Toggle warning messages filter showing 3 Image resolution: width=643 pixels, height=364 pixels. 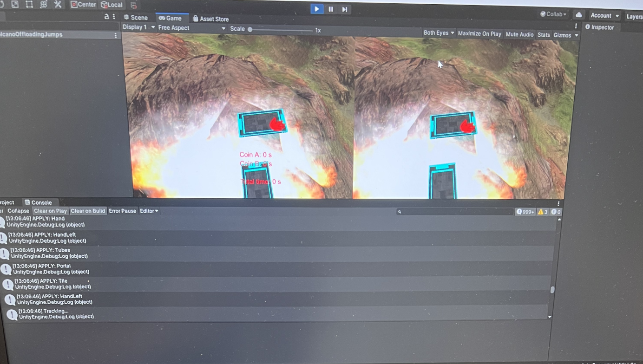(543, 212)
